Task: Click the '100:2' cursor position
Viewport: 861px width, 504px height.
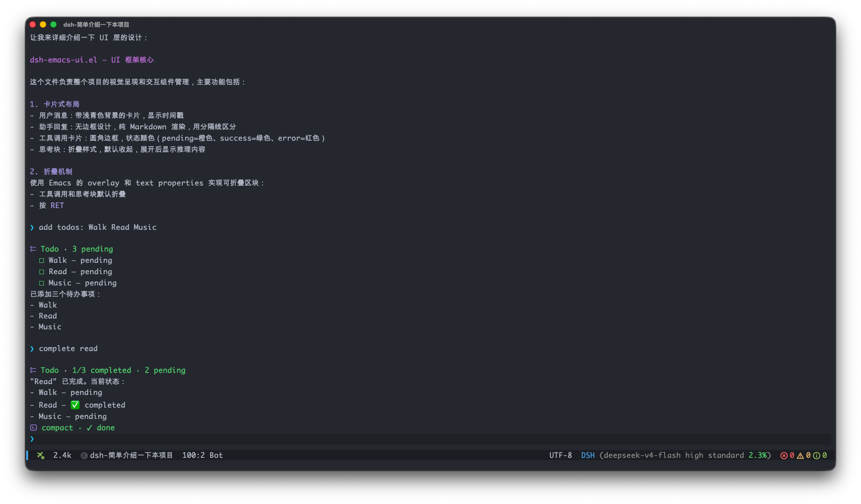Action: pos(193,455)
